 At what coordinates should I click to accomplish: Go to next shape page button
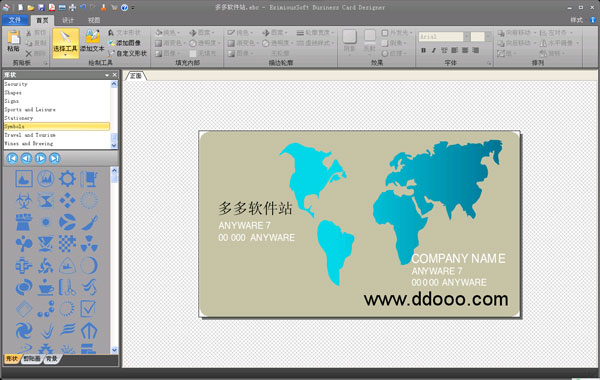[x=41, y=158]
